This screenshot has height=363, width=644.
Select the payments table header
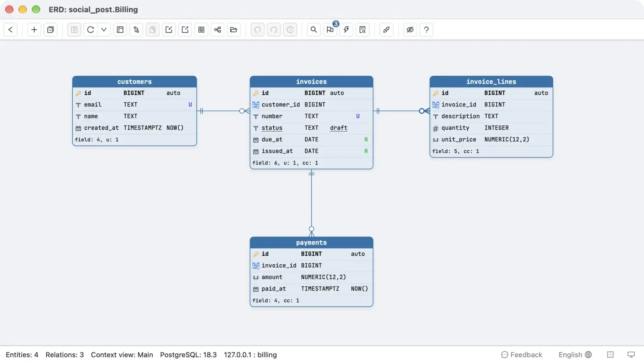[x=312, y=243]
